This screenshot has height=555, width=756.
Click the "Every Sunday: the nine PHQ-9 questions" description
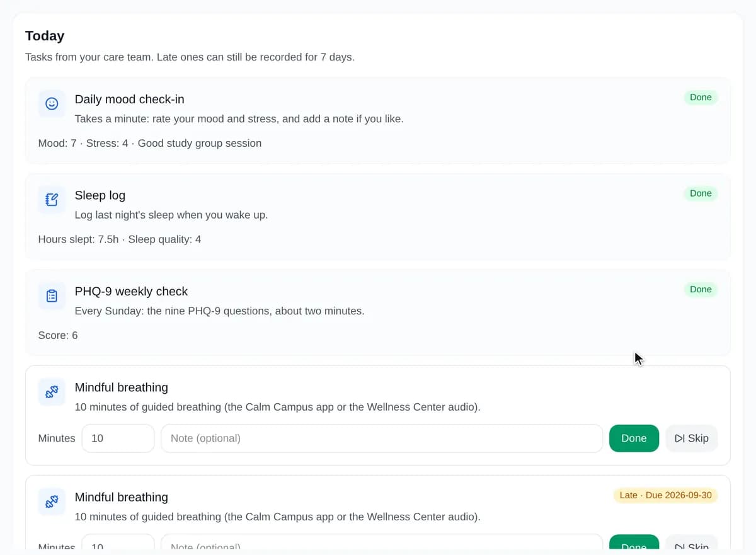pyautogui.click(x=219, y=311)
